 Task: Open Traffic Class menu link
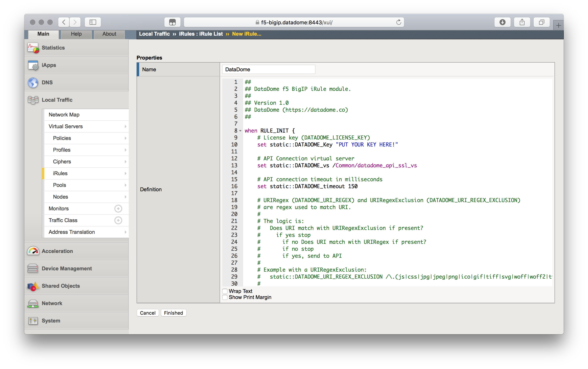[63, 220]
